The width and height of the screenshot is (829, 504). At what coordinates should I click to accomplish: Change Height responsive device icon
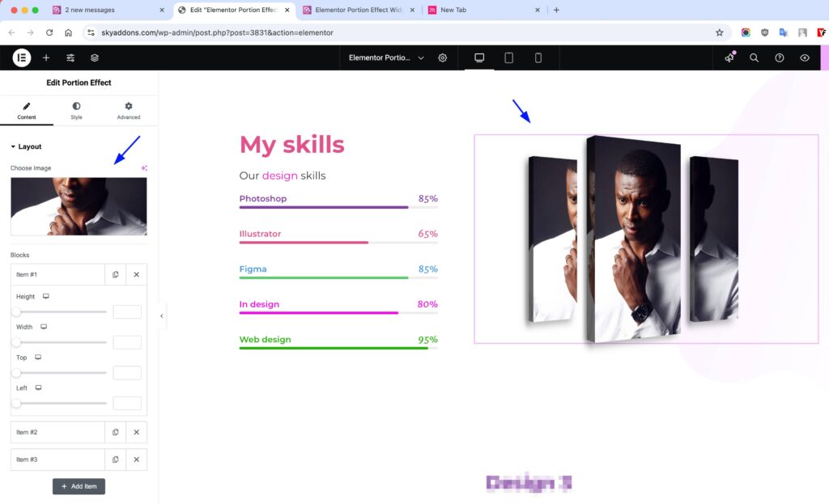pos(46,296)
